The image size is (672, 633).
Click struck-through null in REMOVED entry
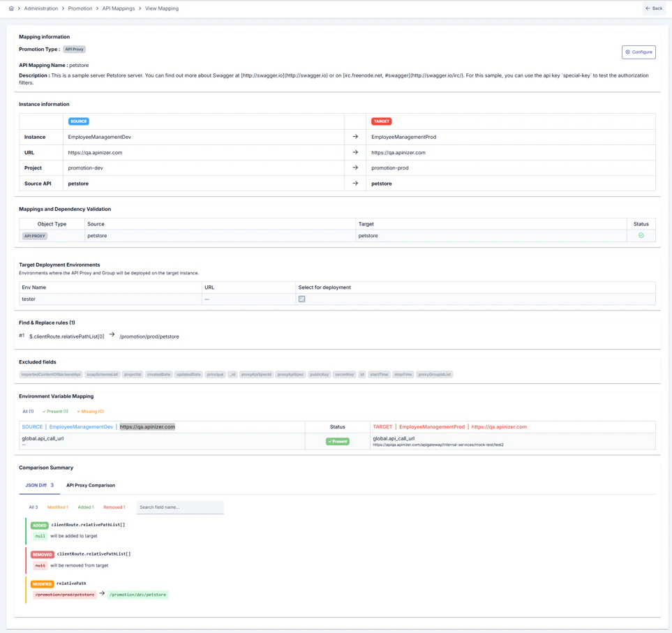pos(40,566)
